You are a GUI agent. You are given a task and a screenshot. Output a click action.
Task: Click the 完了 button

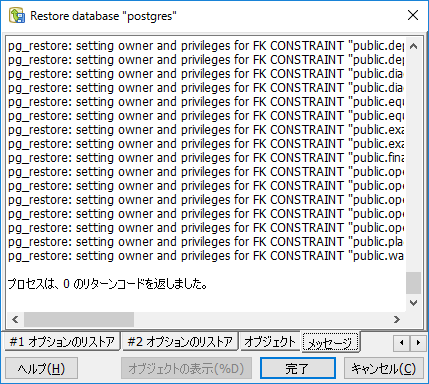pos(298,368)
